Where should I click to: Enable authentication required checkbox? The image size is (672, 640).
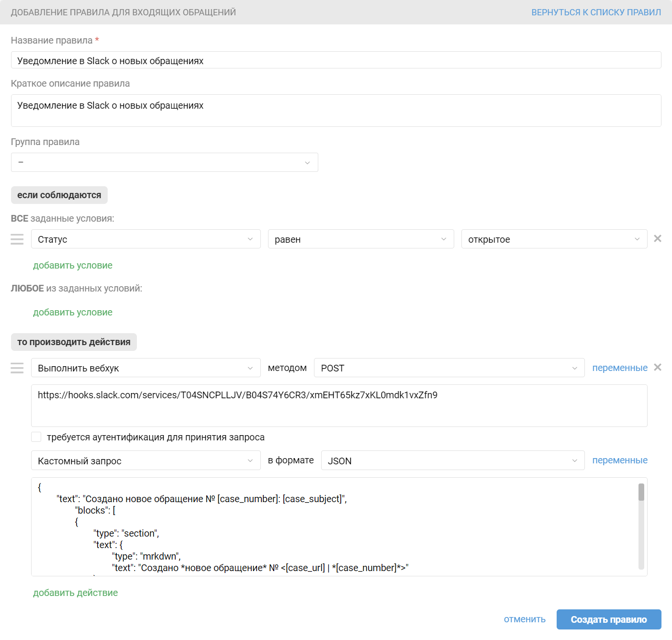click(36, 437)
